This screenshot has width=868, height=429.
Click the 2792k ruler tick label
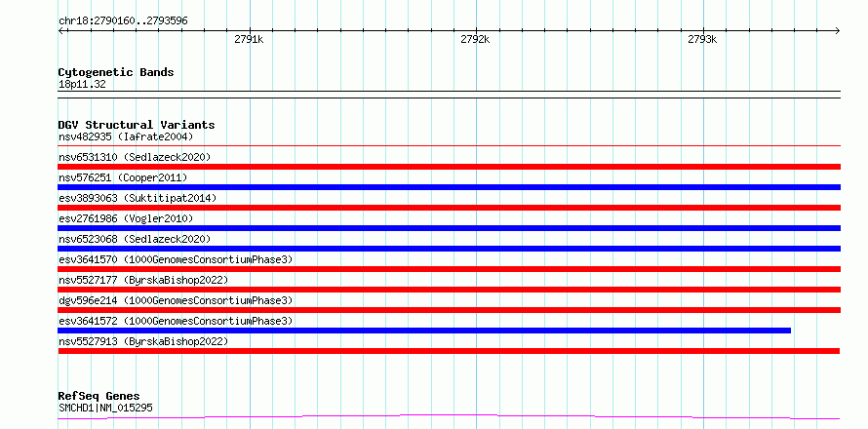point(475,39)
